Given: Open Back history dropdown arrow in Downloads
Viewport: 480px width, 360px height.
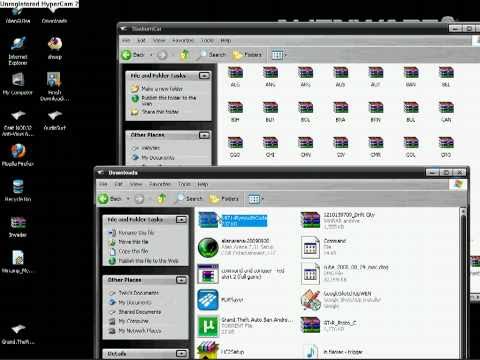Looking at the screenshot, I should pos(128,199).
